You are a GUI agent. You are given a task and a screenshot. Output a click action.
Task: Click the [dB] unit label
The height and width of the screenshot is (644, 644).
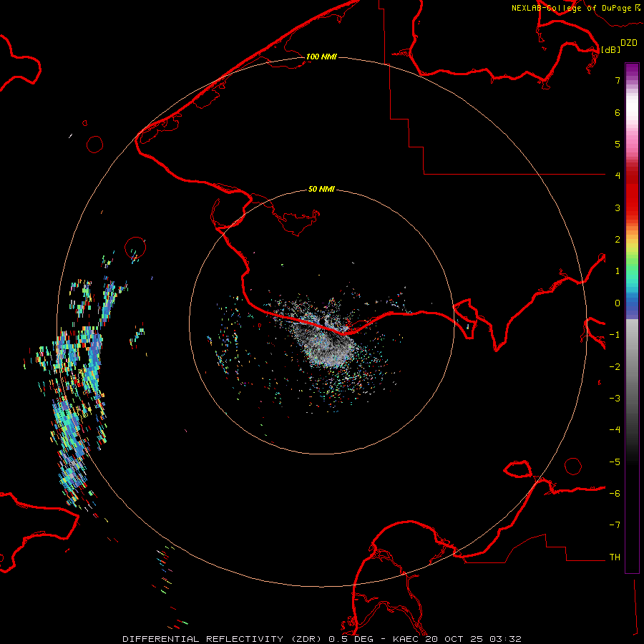(x=610, y=49)
